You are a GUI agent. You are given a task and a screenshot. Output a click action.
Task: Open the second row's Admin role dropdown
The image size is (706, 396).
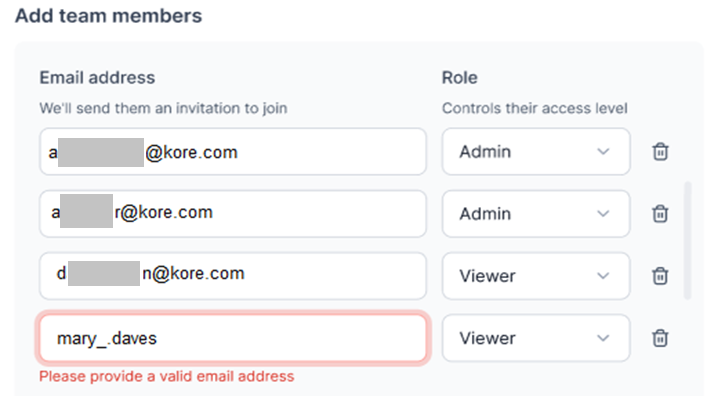536,213
